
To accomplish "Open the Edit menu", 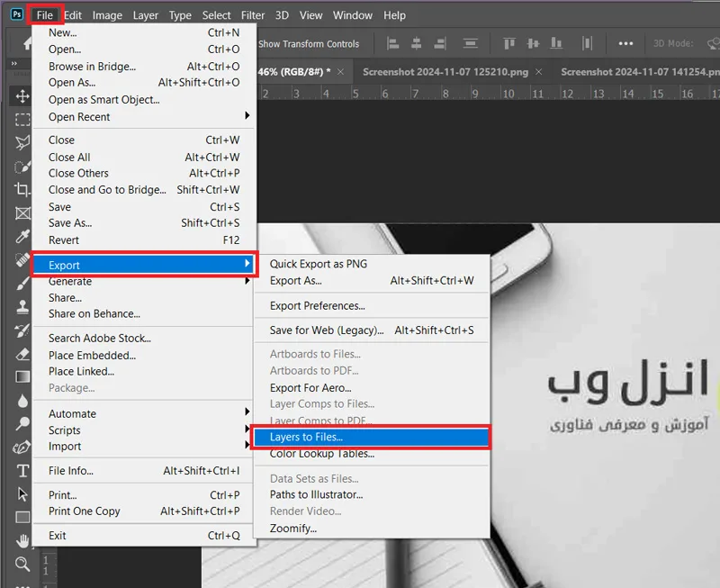I will [73, 15].
